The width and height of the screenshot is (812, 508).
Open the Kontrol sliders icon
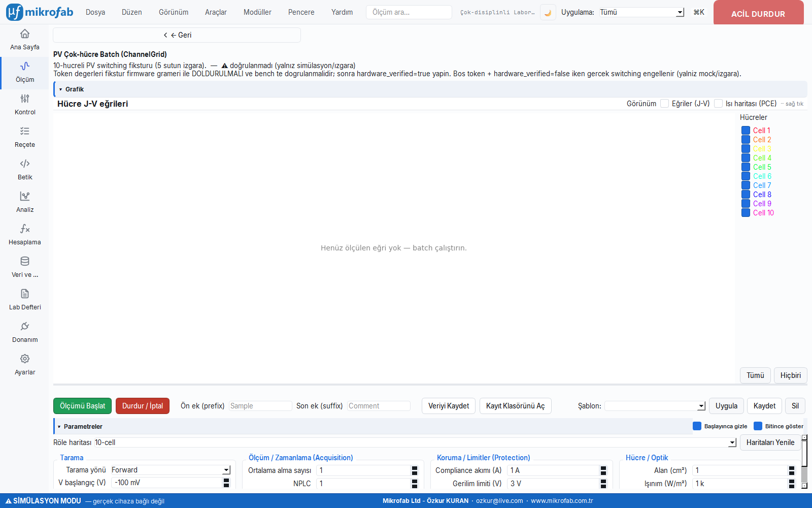24,99
